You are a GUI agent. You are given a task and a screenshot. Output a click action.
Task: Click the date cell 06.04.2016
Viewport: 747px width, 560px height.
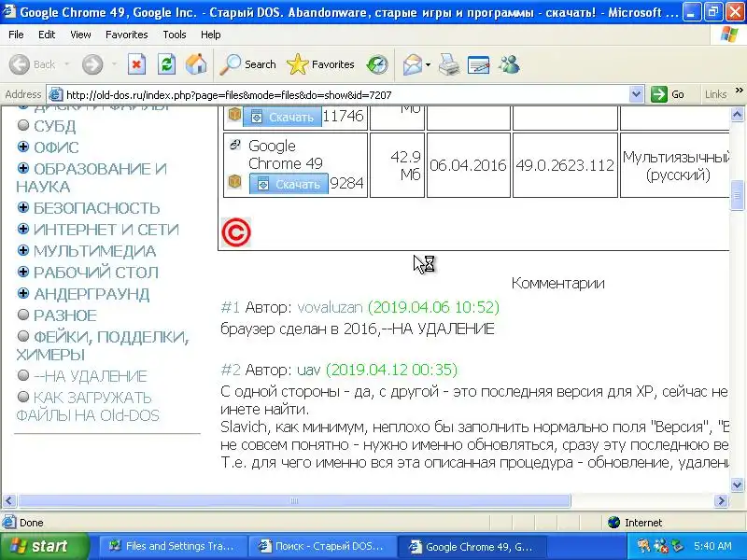point(469,165)
